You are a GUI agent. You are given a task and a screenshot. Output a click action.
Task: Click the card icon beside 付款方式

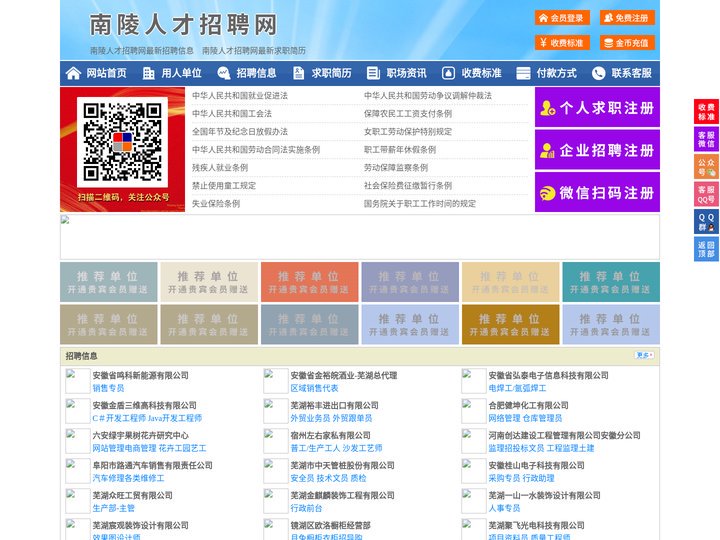[523, 73]
